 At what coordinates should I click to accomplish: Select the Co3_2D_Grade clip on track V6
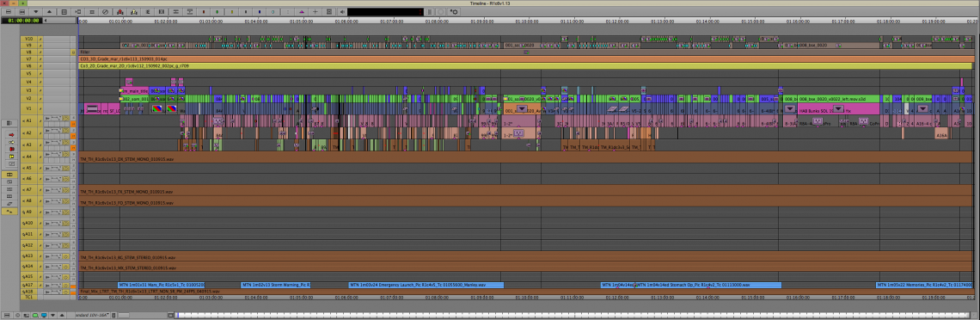coord(526,65)
